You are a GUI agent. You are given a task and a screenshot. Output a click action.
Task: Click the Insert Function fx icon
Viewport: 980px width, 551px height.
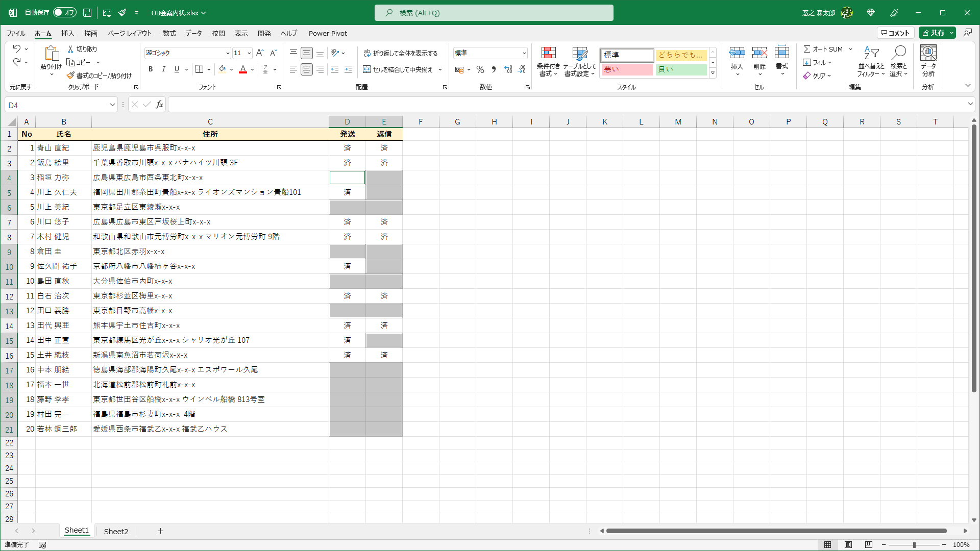[159, 105]
